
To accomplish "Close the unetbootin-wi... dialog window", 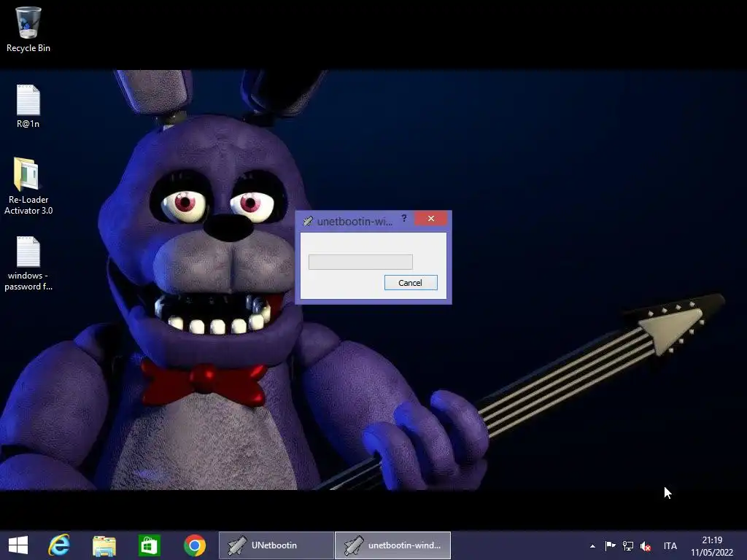I will click(430, 219).
